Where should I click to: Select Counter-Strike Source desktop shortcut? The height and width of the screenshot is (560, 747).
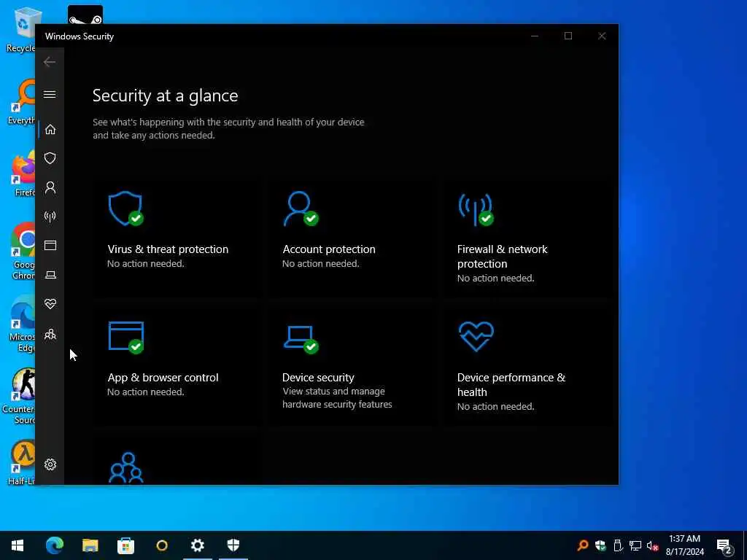[x=19, y=396]
